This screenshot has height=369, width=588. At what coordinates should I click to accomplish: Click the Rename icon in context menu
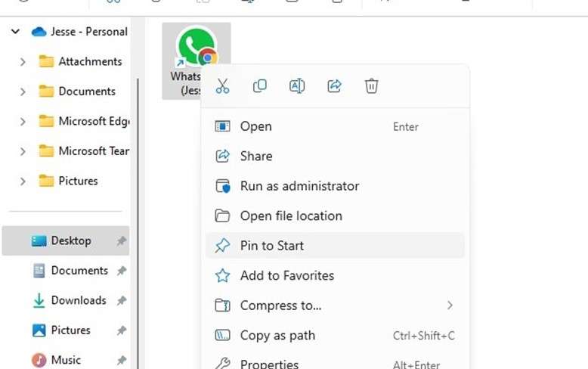[x=297, y=86]
